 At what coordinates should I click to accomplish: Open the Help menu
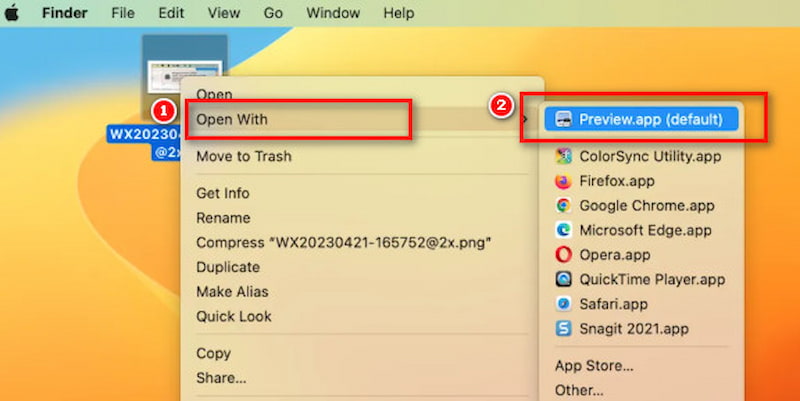[x=398, y=13]
